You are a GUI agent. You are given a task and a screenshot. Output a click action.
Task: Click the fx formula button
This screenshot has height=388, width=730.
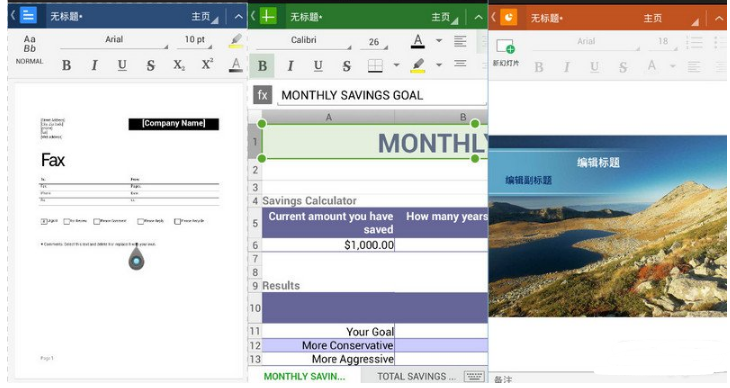[x=263, y=95]
